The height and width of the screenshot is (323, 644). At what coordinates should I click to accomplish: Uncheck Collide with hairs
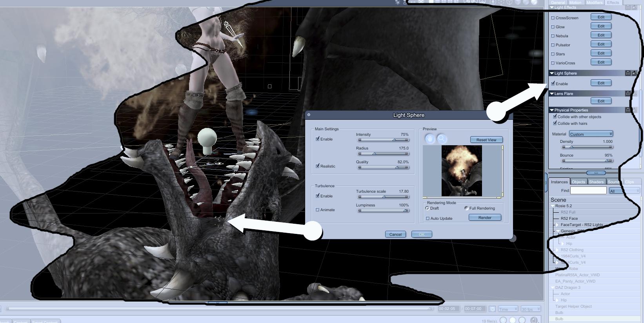pyautogui.click(x=555, y=123)
